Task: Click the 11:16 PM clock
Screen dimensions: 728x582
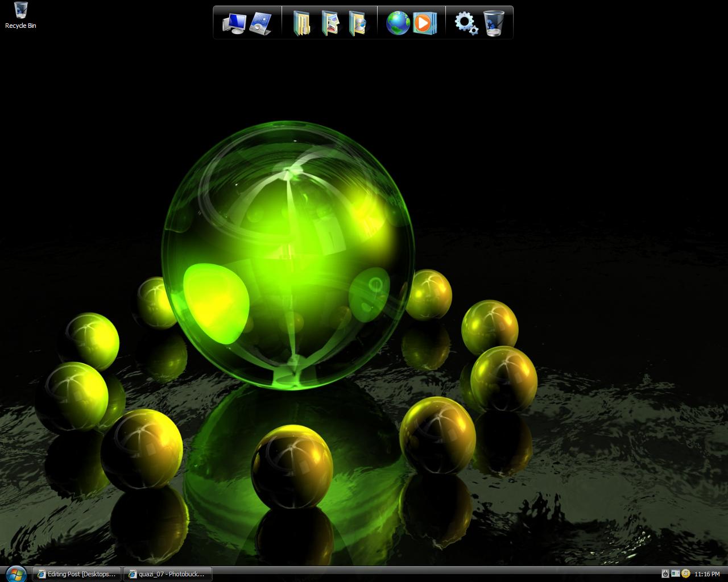Action: pos(707,574)
